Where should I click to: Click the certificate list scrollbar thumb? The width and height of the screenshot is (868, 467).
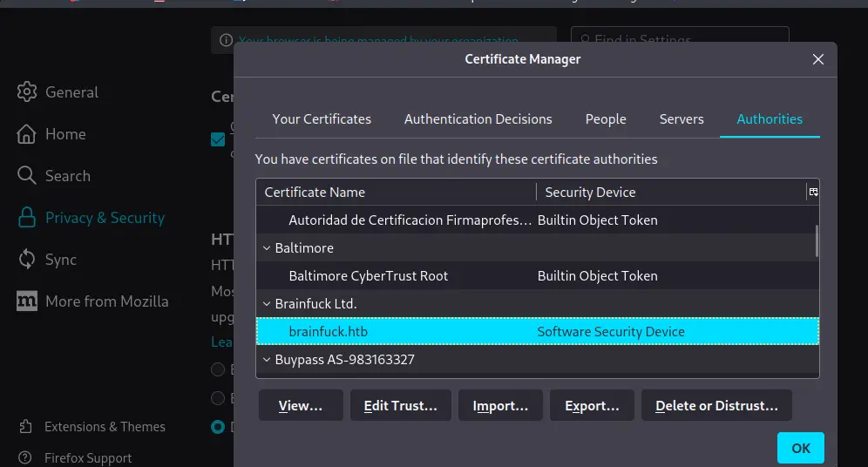[x=817, y=240]
